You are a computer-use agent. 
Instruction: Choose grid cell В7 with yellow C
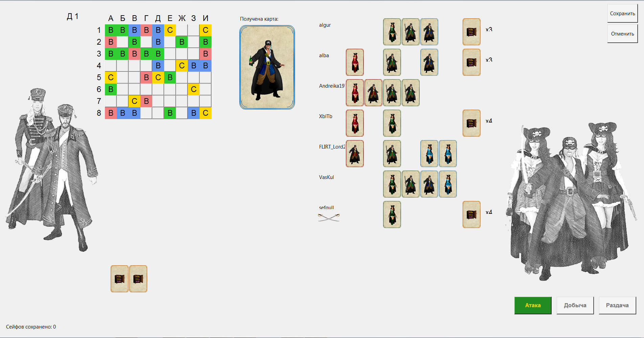(134, 101)
